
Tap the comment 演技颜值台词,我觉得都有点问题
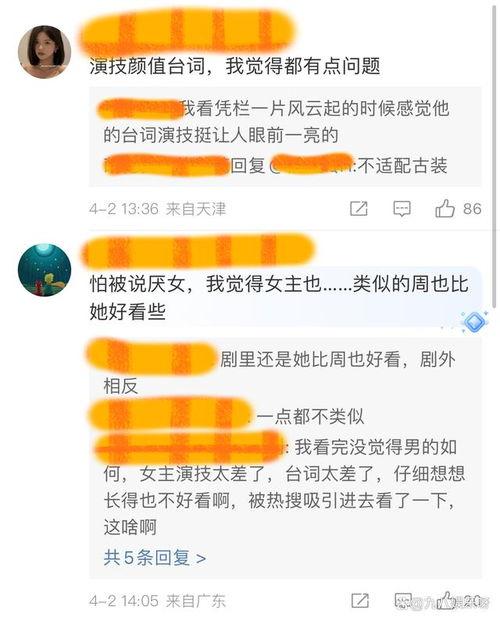point(235,66)
